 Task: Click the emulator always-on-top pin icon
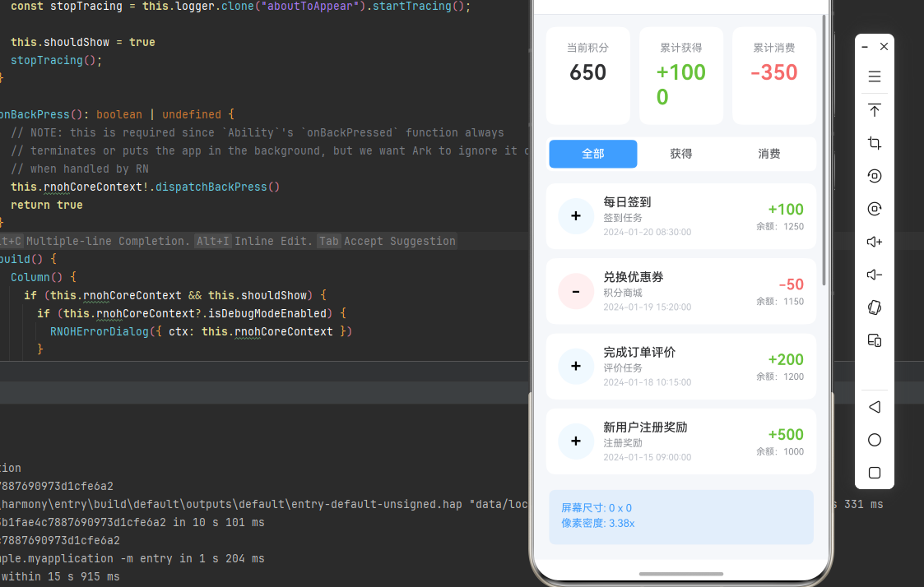click(875, 110)
